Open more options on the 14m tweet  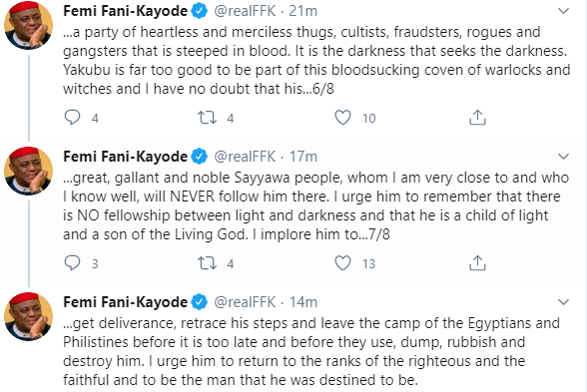click(563, 302)
